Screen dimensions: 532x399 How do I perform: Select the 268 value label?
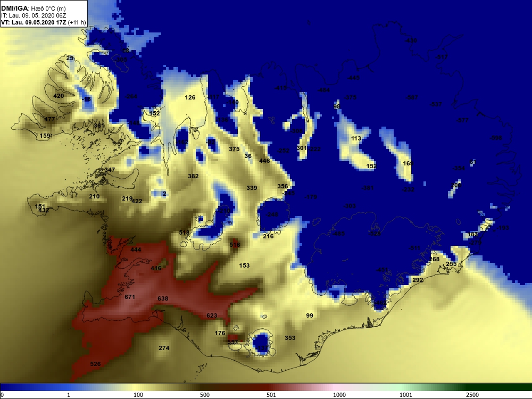click(434, 259)
